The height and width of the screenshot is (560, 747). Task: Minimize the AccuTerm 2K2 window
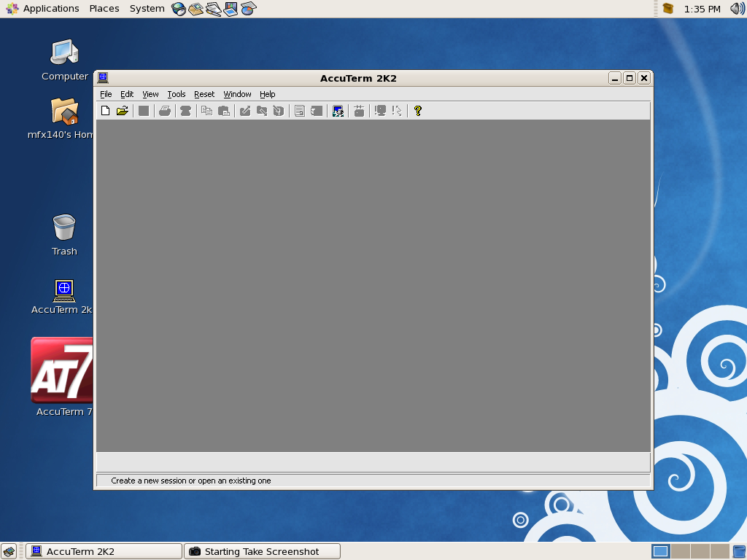pos(615,78)
